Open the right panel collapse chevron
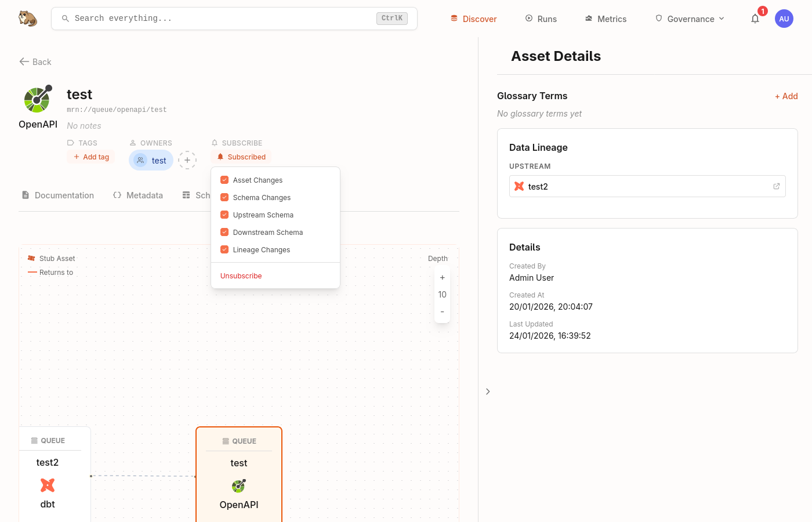Image resolution: width=812 pixels, height=522 pixels. pyautogui.click(x=488, y=391)
